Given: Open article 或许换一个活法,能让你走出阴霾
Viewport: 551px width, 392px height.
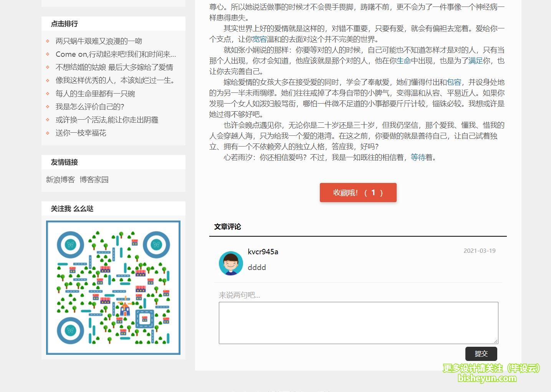Looking at the screenshot, I should [x=107, y=120].
